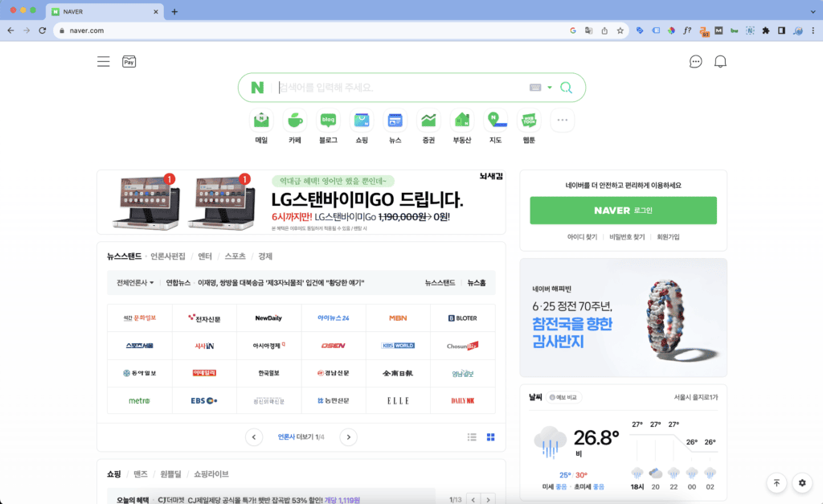
Task: Click the green NAVER 로그인 button
Action: click(623, 211)
